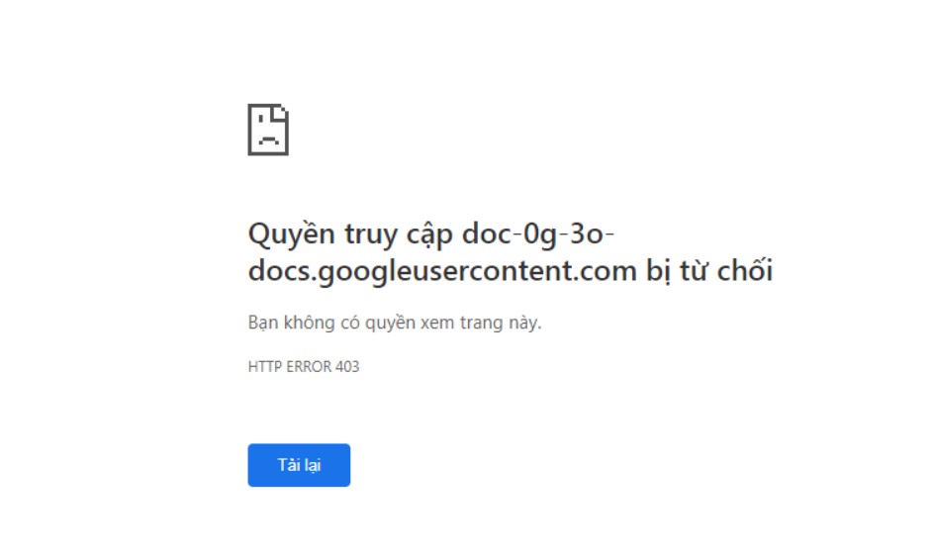The width and height of the screenshot is (935, 560).
Task: Select the 'HTTP ERROR 403' text
Action: pyautogui.click(x=304, y=366)
